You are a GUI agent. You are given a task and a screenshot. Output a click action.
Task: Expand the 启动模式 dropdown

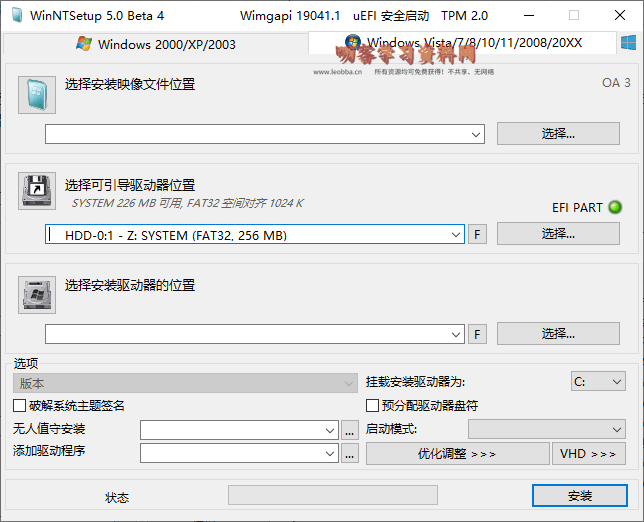pos(546,429)
